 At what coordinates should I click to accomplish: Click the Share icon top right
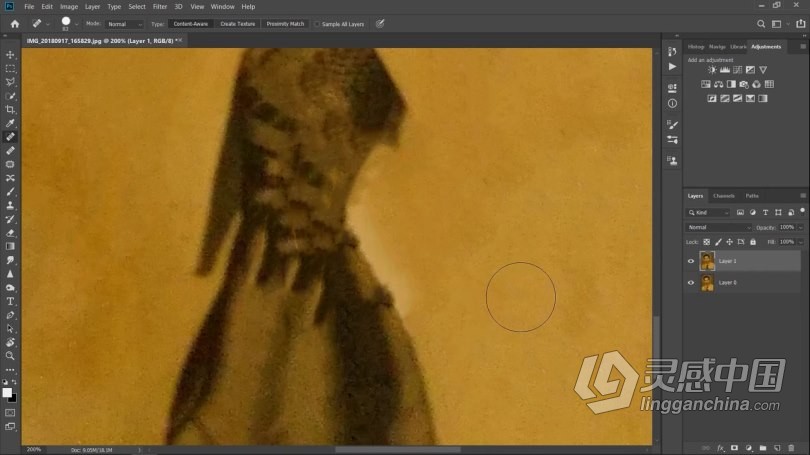point(801,24)
